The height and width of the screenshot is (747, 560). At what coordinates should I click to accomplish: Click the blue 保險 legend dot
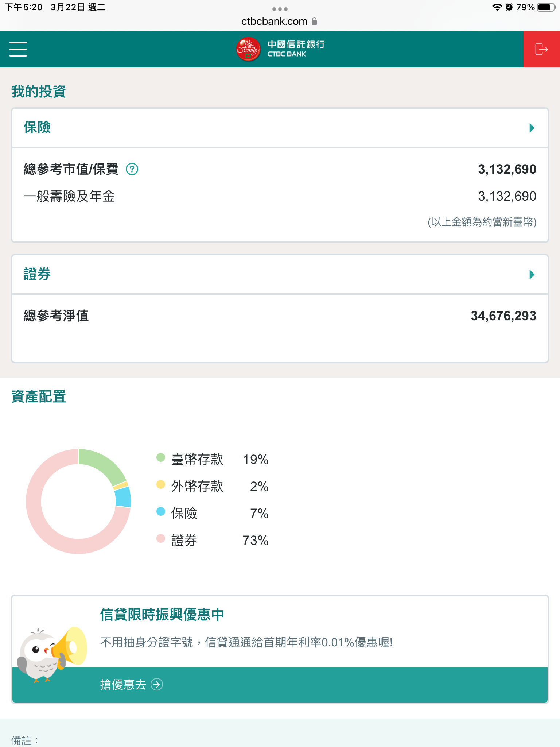click(161, 511)
